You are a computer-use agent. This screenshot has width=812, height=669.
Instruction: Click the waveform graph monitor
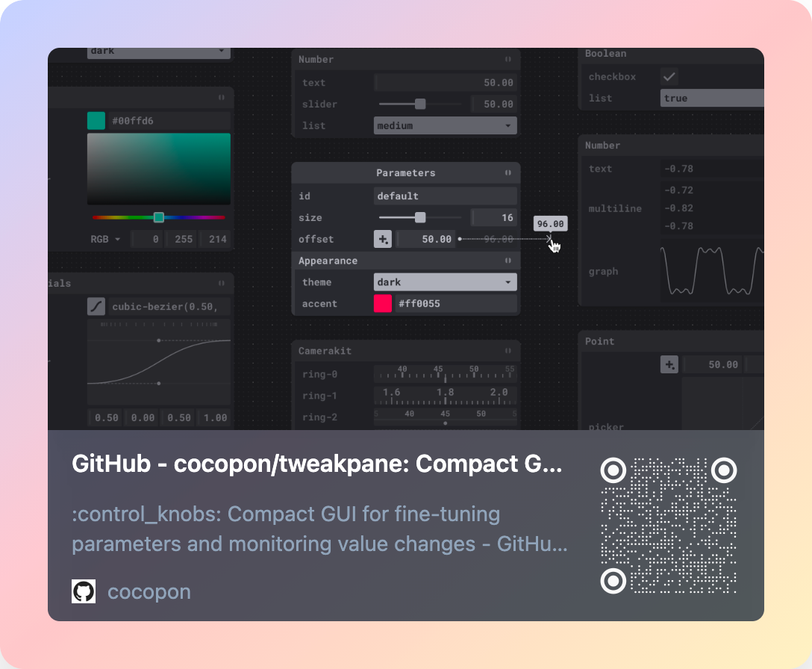712,271
